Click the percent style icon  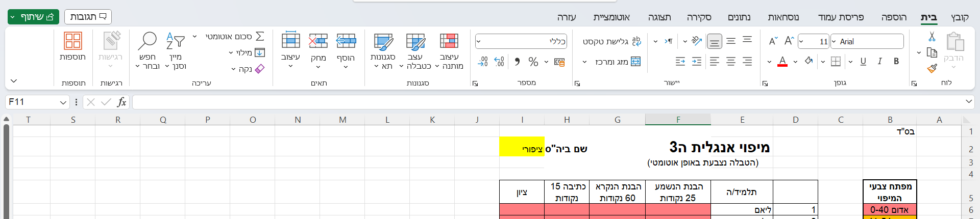533,62
